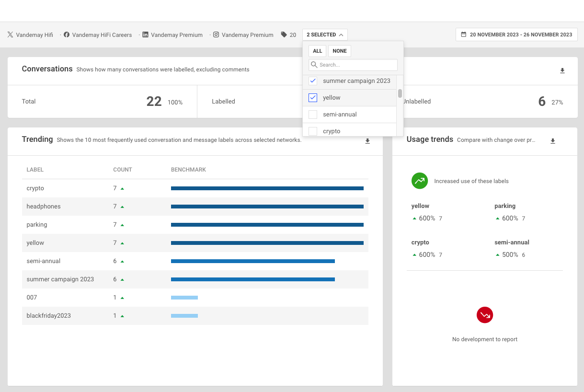Open the 20 November – 26 November date picker
Viewport: 584px width, 392px height.
[x=516, y=35]
